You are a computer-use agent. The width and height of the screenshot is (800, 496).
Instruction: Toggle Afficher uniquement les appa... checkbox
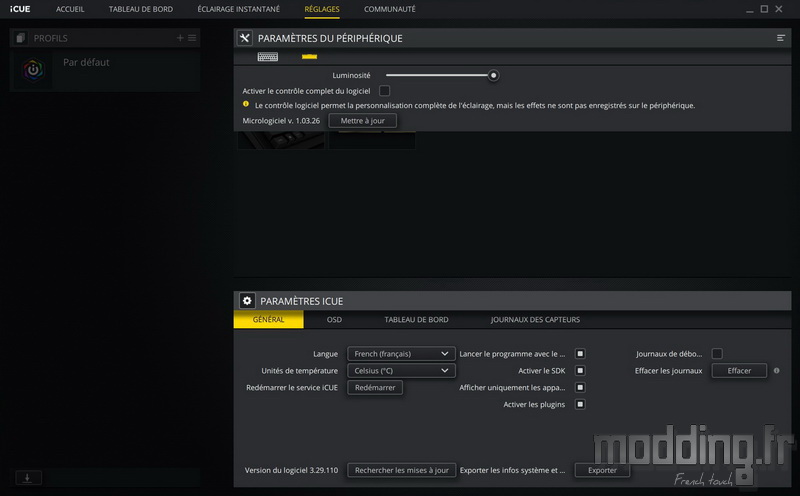(580, 387)
